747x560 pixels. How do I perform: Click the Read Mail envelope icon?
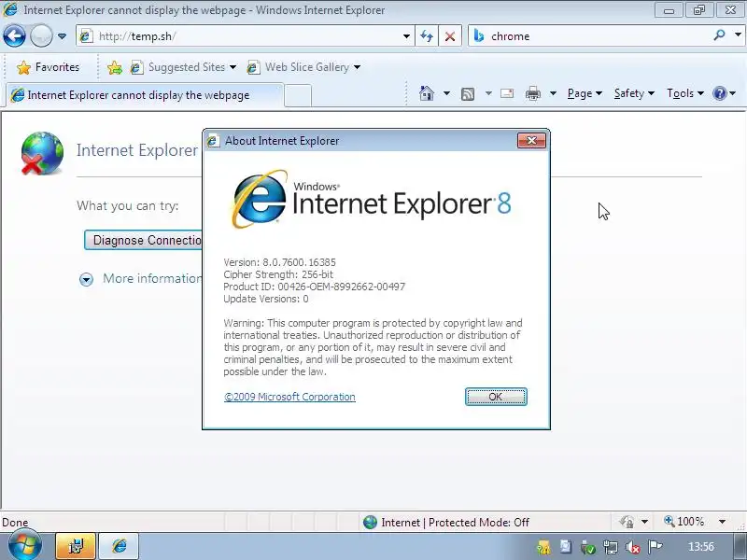coord(507,93)
